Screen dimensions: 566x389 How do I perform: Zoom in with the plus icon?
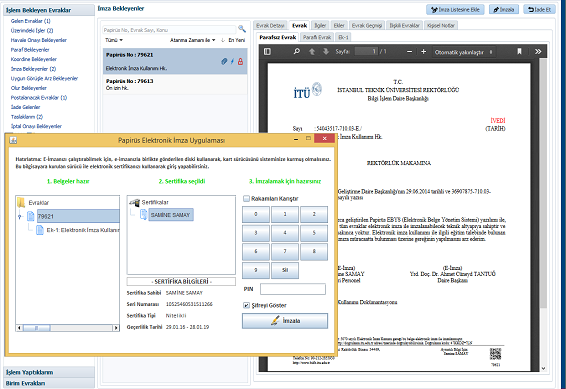pos(423,52)
